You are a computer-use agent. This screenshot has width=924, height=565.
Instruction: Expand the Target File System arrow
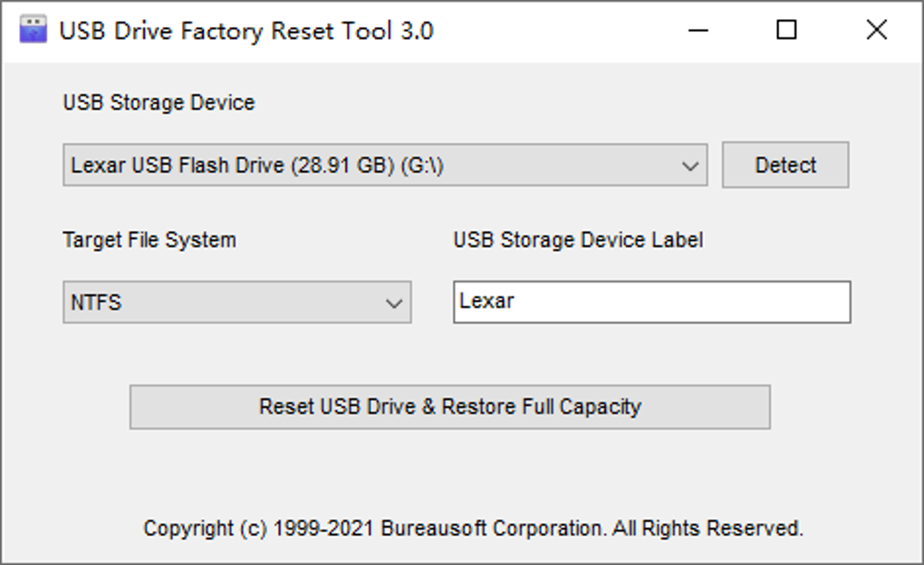(x=394, y=302)
